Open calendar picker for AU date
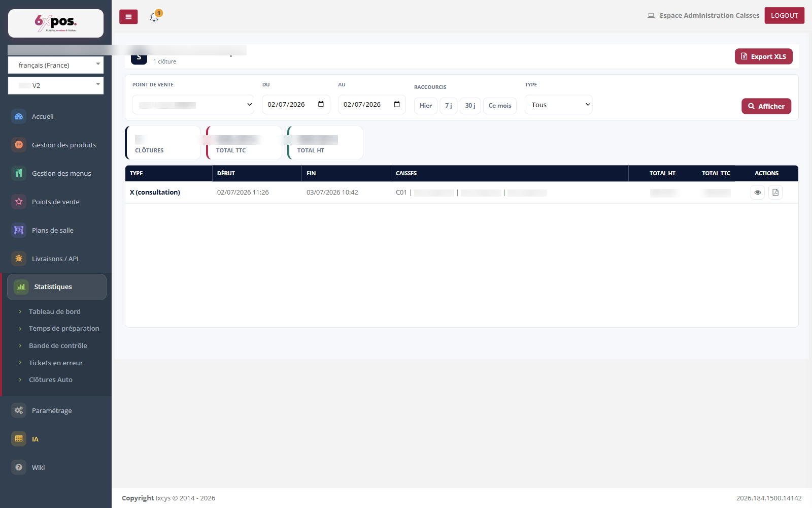 tap(397, 104)
